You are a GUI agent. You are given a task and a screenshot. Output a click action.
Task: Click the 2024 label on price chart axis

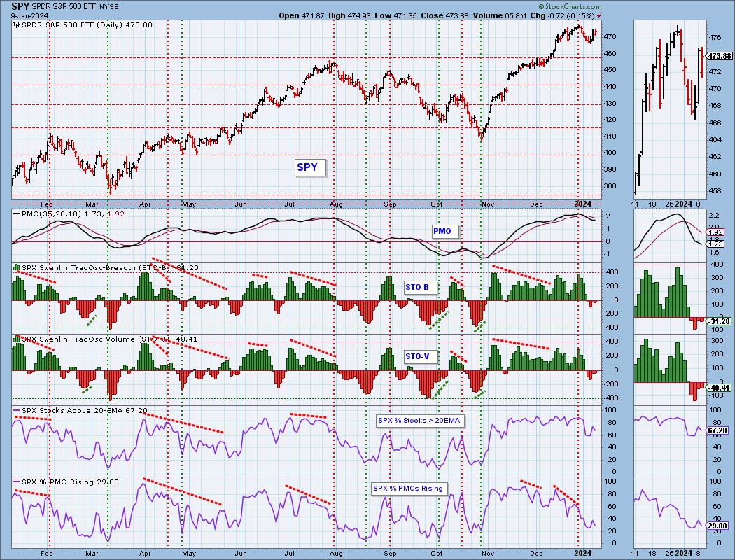(x=583, y=204)
